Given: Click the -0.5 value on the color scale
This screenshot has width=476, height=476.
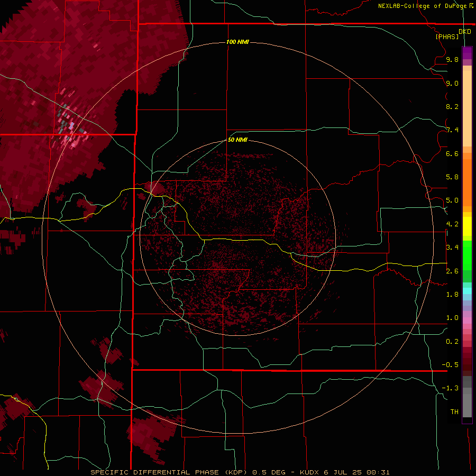Looking at the screenshot, I should [x=450, y=365].
